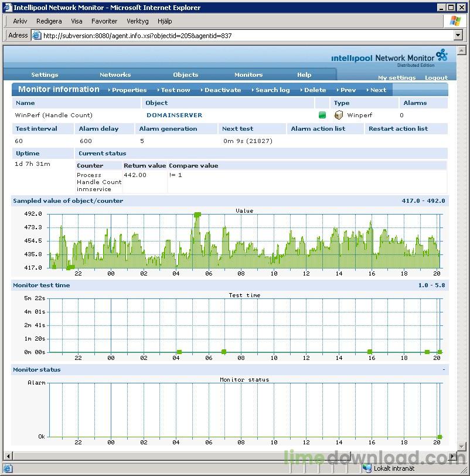The image size is (470, 476).
Task: Click the Internet Explorer title bar icon
Action: [8, 7]
